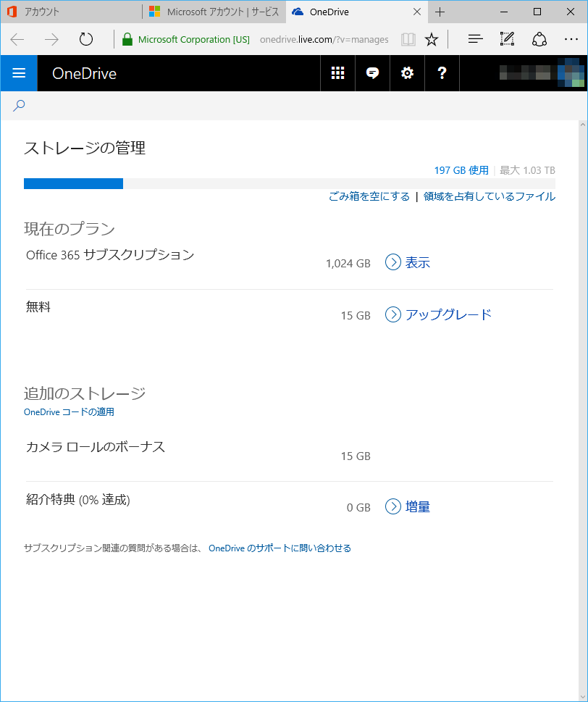Click the blue storage usage progress bar
This screenshot has height=702, width=588.
click(73, 183)
